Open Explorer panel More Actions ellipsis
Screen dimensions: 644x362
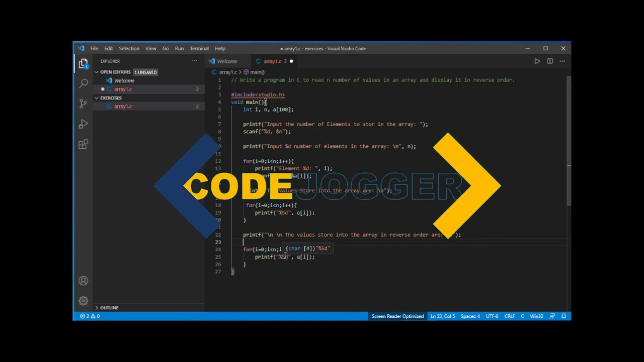click(195, 61)
